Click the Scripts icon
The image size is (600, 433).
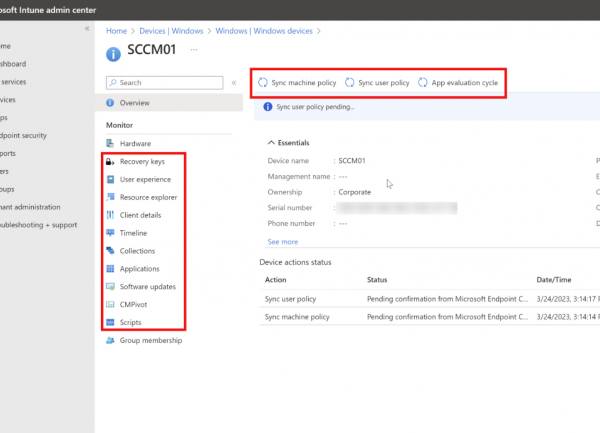coord(110,322)
